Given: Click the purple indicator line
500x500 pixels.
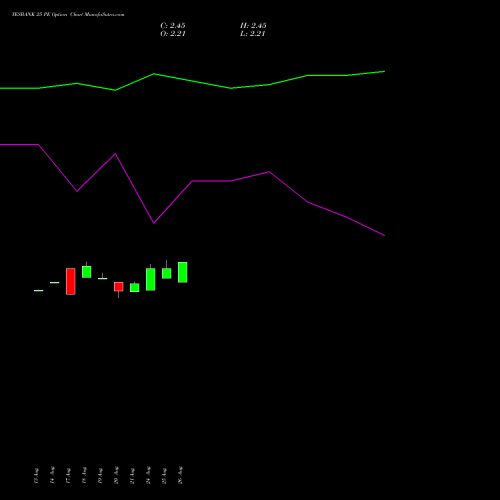Looking at the screenshot, I should click(192, 181).
